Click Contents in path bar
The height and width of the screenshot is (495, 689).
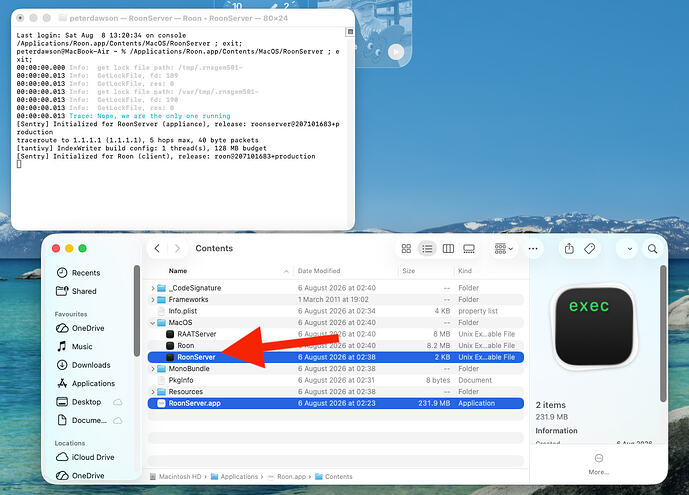tap(334, 477)
